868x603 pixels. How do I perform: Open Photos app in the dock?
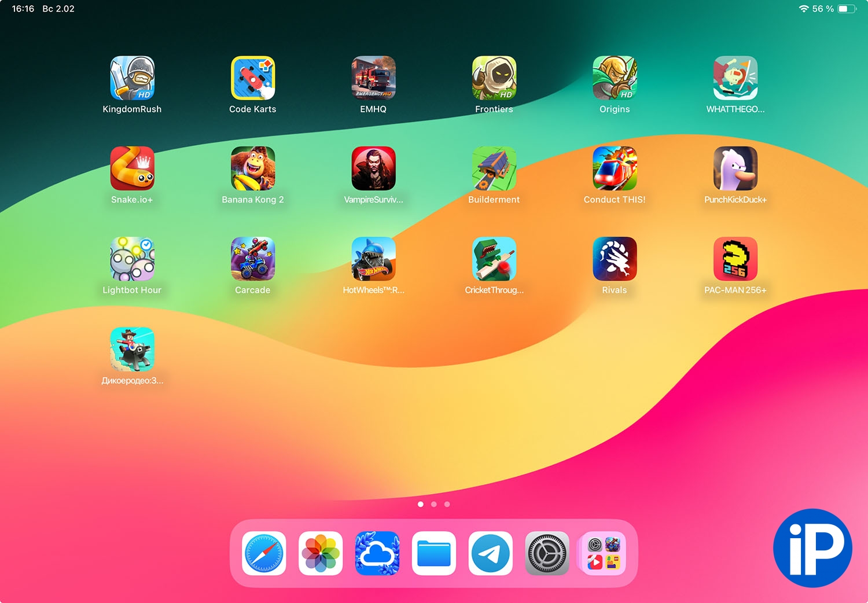pos(321,553)
